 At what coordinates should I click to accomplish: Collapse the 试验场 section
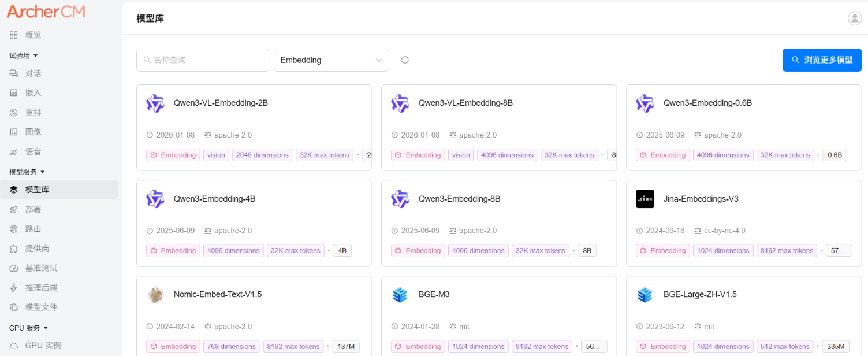[24, 55]
